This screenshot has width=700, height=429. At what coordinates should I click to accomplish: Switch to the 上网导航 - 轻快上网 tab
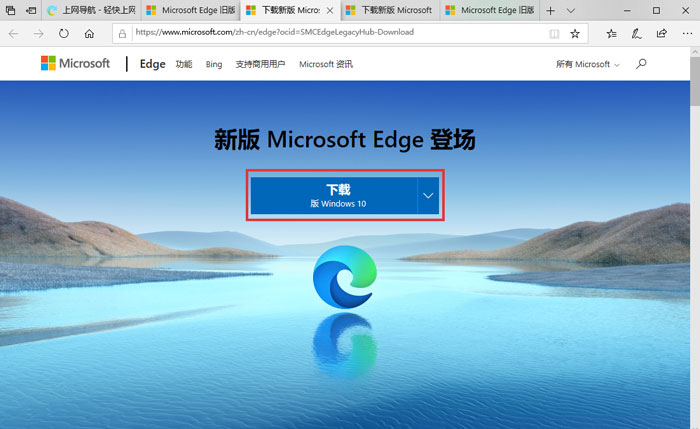pos(92,10)
